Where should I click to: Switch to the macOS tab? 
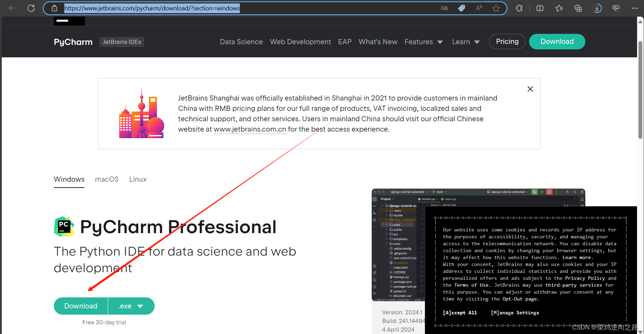[107, 179]
